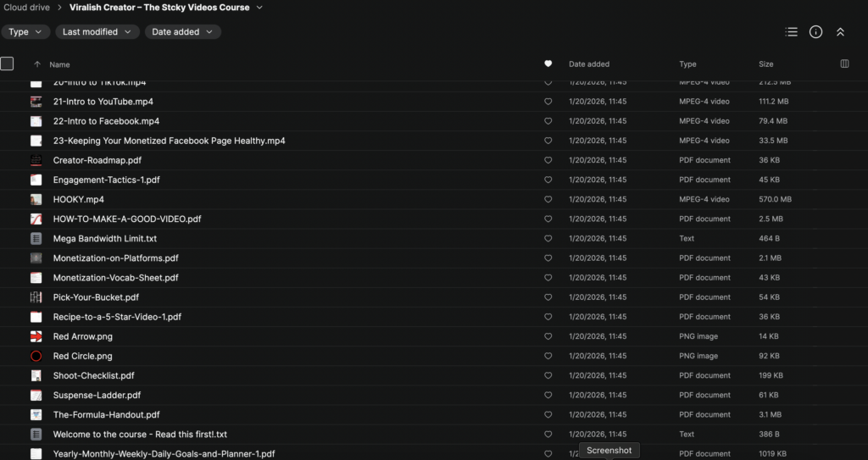Viewport: 868px width, 460px height.
Task: Open the info panel icon
Action: tap(815, 32)
